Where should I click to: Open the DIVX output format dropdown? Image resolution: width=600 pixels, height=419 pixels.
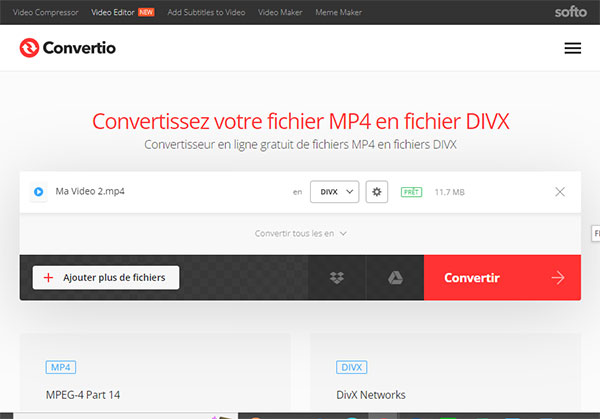(x=334, y=192)
